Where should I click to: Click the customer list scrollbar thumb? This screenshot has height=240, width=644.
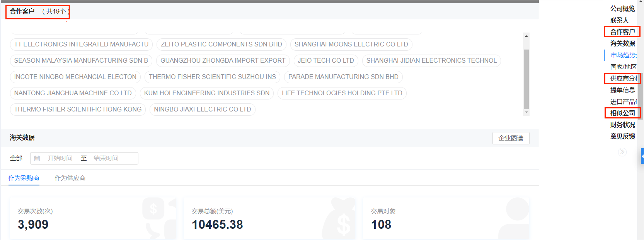tap(526, 79)
